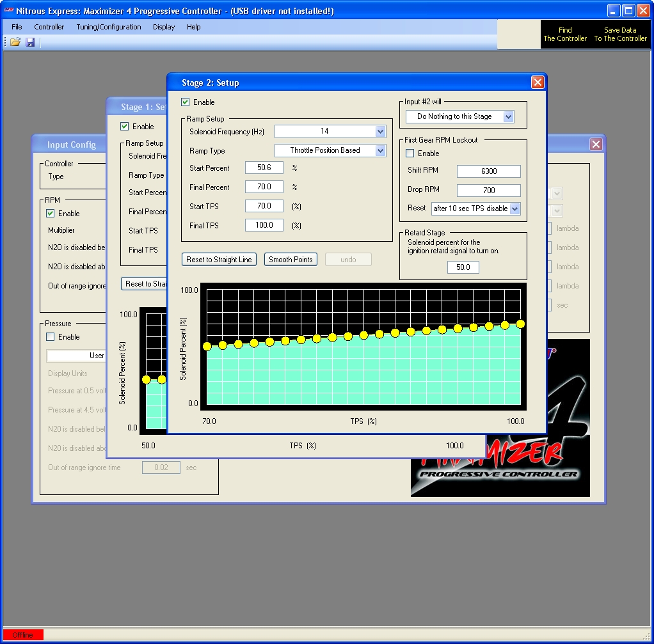The height and width of the screenshot is (644, 654).
Task: Toggle the Stage 2 Enable checkbox
Action: [x=185, y=102]
